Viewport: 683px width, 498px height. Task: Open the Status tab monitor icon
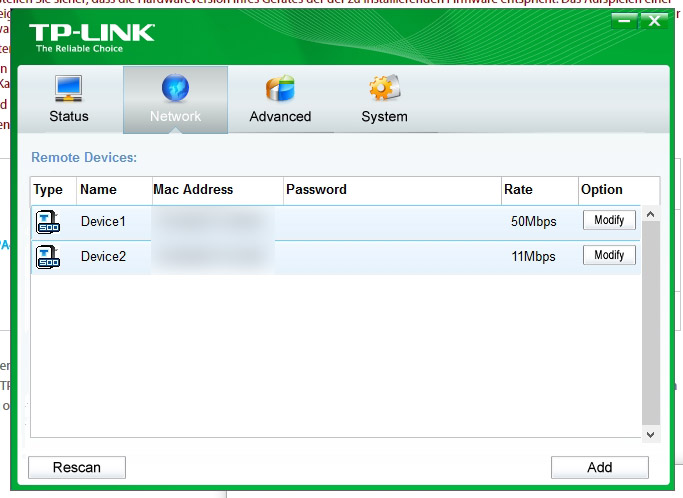point(68,89)
